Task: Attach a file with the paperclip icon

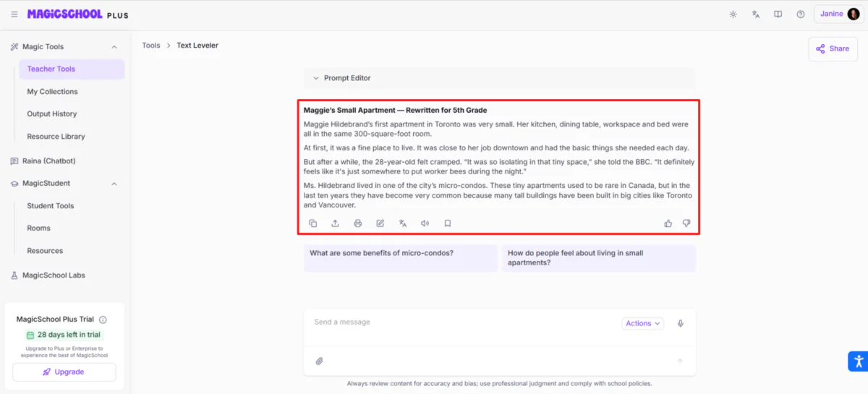Action: (319, 361)
